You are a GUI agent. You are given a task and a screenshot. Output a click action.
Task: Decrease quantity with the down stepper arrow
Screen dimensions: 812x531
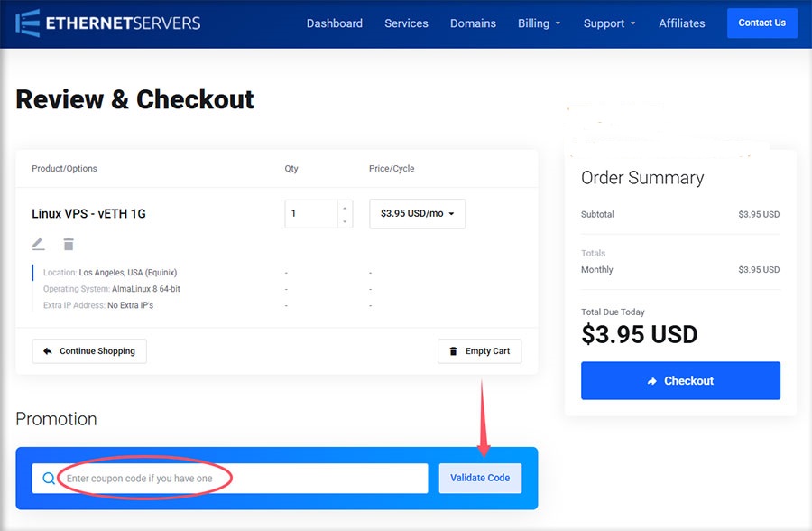click(344, 221)
